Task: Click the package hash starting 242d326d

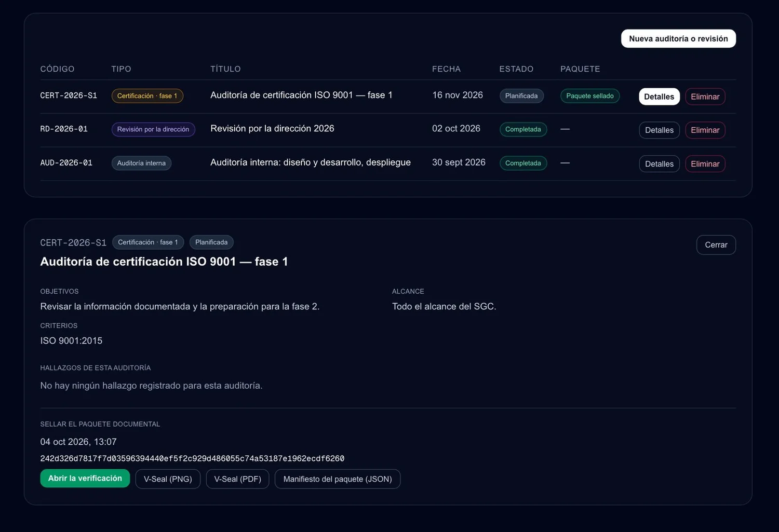Action: pyautogui.click(x=192, y=459)
